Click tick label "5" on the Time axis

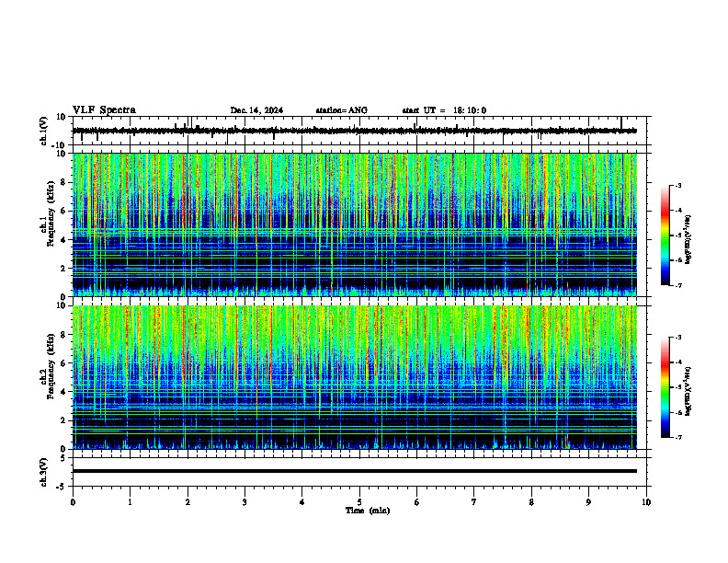(359, 502)
